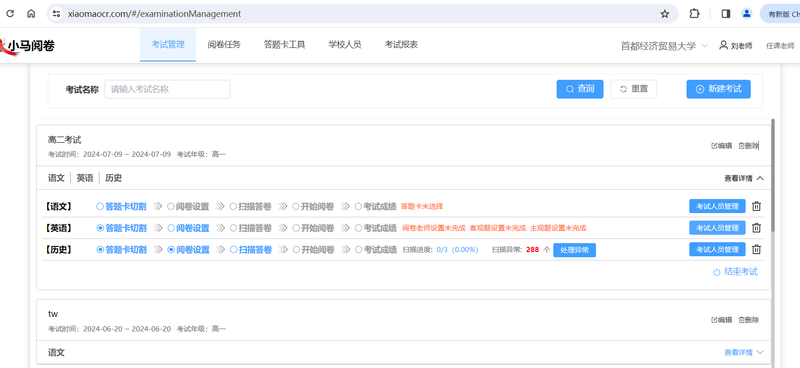This screenshot has width=800, height=368.
Task: Click 答题卡未选择 warning text
Action: click(422, 207)
